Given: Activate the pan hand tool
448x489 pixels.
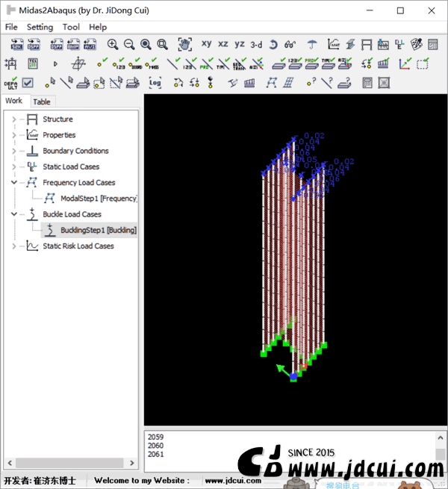Looking at the screenshot, I should tap(184, 44).
